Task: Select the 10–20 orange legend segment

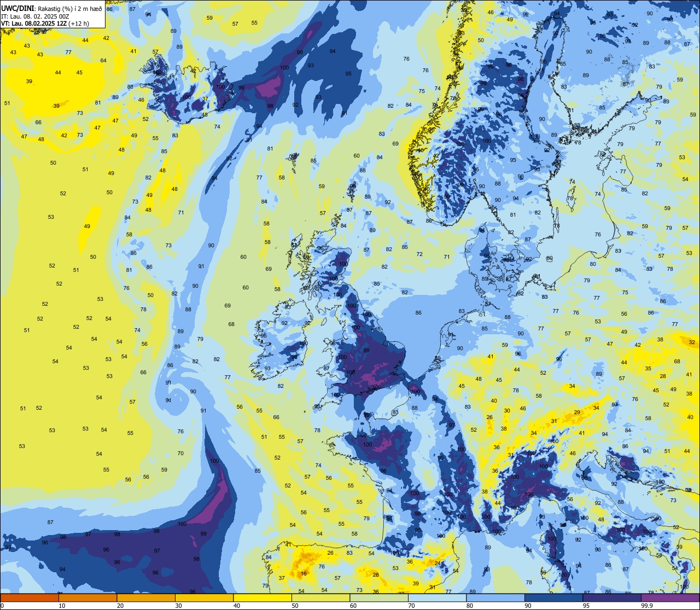Action: click(x=87, y=598)
